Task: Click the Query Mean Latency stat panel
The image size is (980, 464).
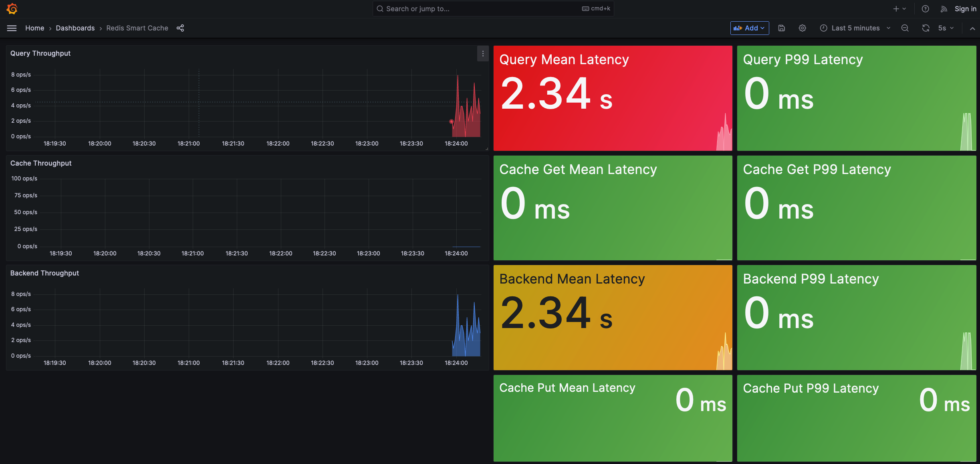Action: point(612,98)
